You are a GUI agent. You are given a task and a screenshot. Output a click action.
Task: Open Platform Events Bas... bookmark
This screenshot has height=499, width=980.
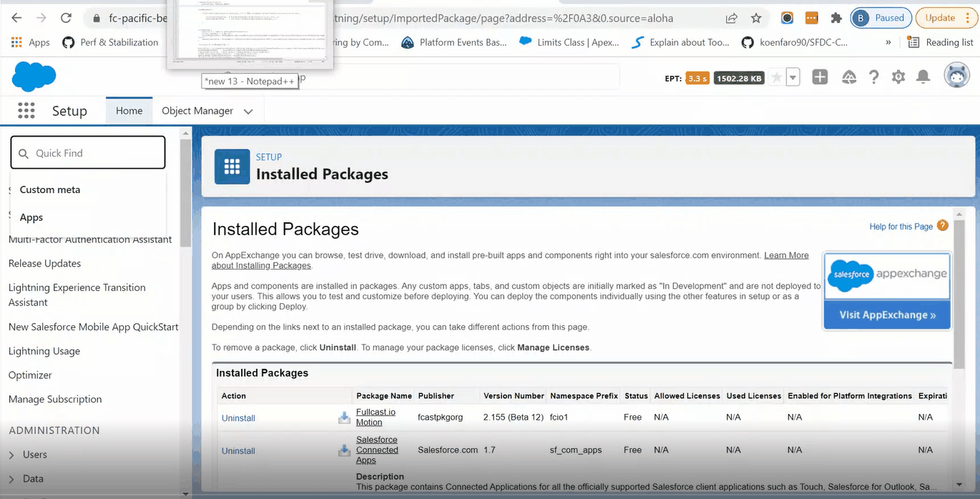tap(454, 42)
